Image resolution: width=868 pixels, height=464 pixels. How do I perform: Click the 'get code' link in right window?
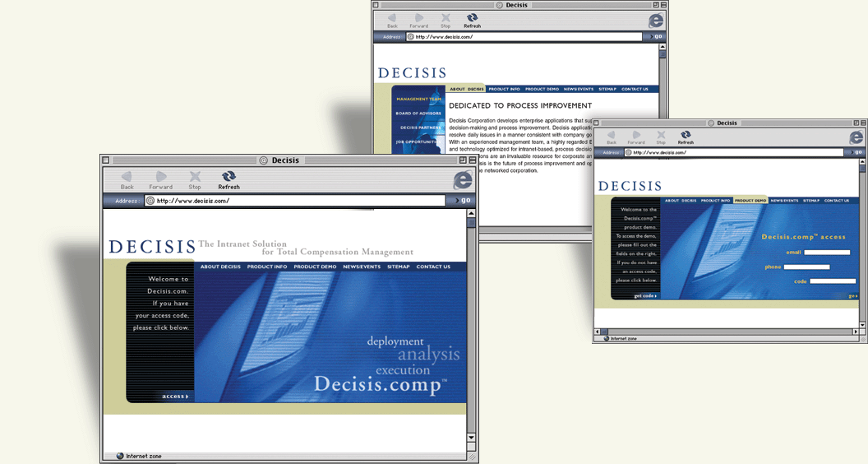(645, 295)
